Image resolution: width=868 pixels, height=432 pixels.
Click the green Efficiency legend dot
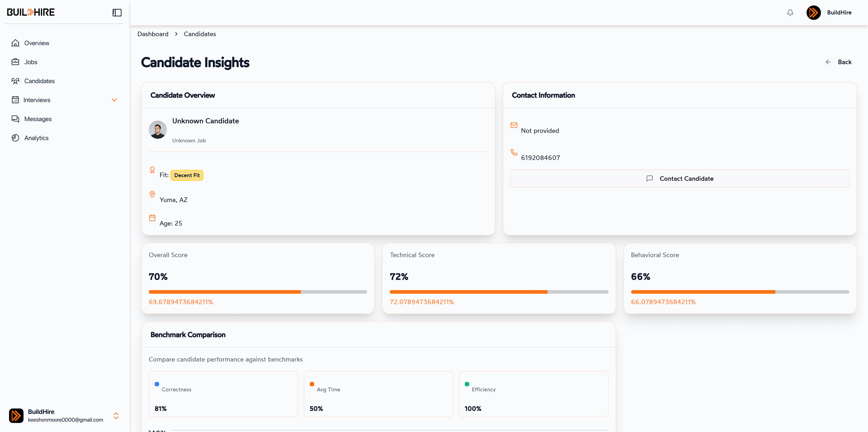pyautogui.click(x=467, y=384)
